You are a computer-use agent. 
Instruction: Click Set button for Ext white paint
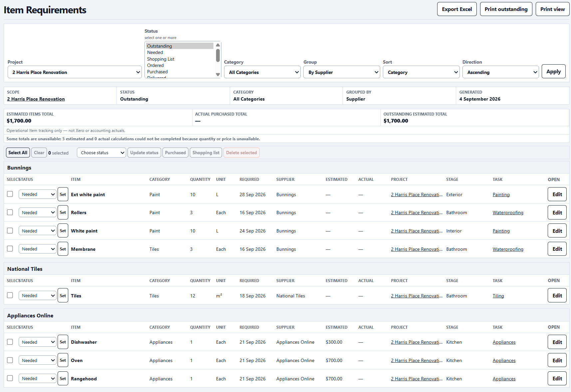[x=63, y=194]
